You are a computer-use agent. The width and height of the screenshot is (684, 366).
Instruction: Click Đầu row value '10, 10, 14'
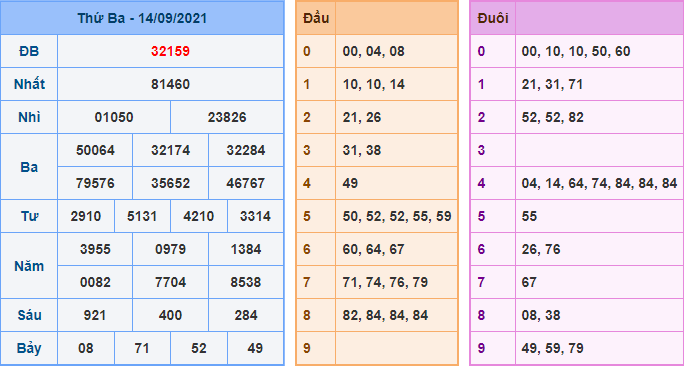click(x=374, y=84)
